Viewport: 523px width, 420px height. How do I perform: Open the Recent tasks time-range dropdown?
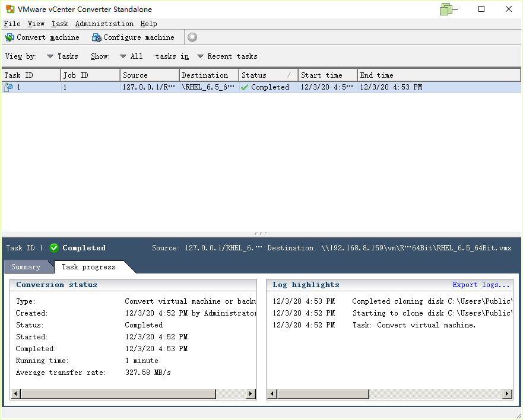227,56
